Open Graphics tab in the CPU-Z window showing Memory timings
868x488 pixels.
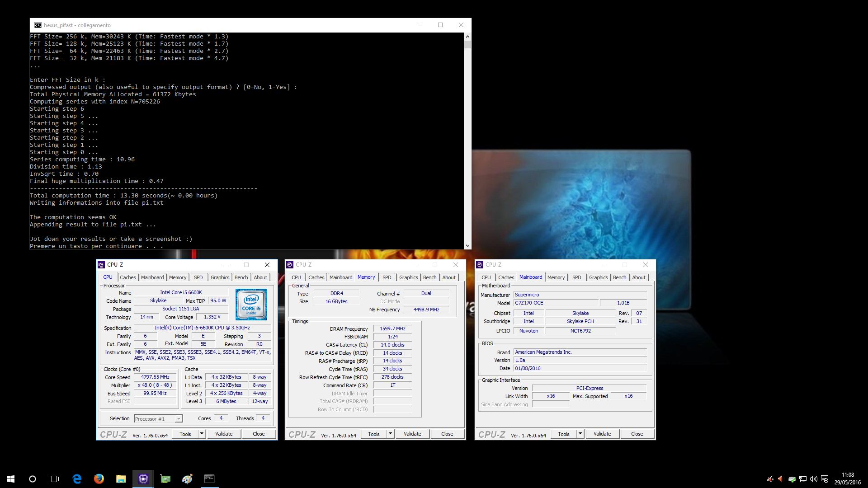[x=409, y=277]
